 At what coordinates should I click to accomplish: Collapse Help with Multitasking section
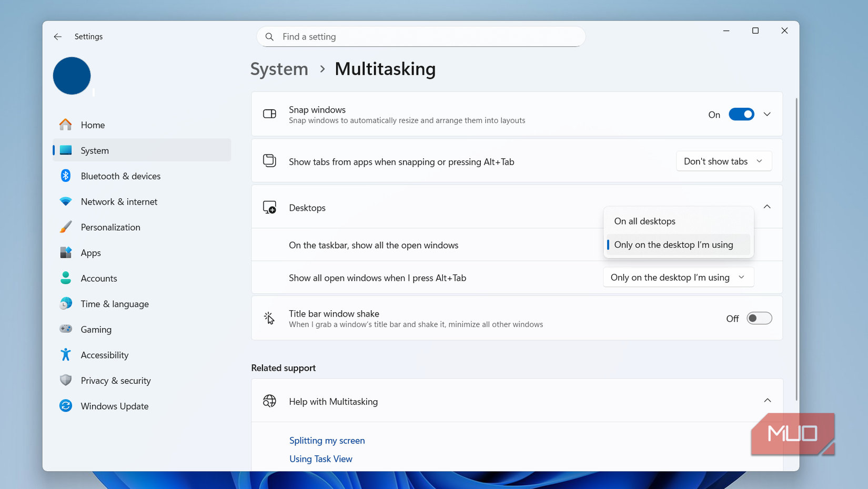767,401
